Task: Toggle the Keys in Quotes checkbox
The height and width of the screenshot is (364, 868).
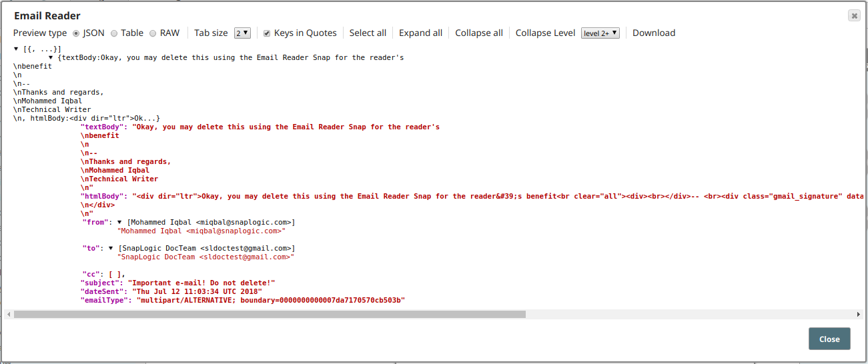Action: (267, 33)
